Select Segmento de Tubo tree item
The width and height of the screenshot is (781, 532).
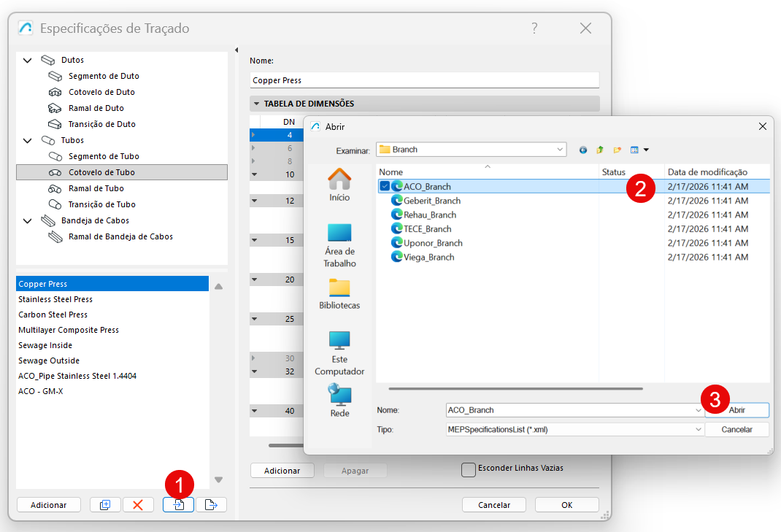pos(104,156)
